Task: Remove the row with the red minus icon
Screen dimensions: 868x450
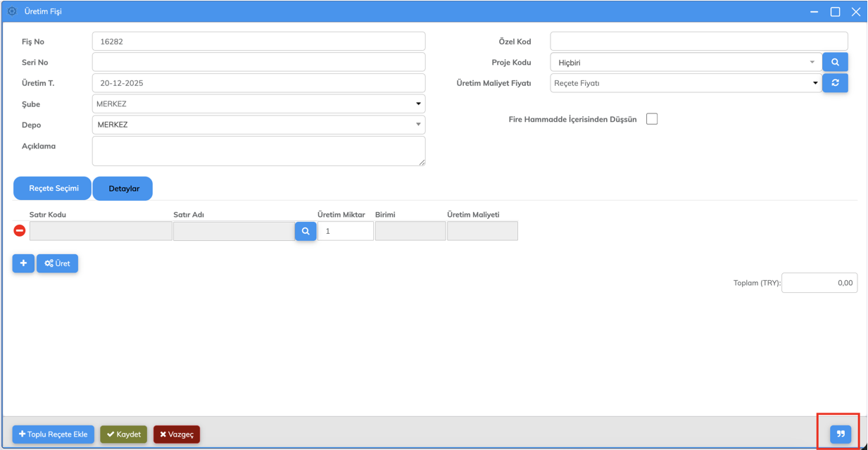Action: click(x=20, y=231)
